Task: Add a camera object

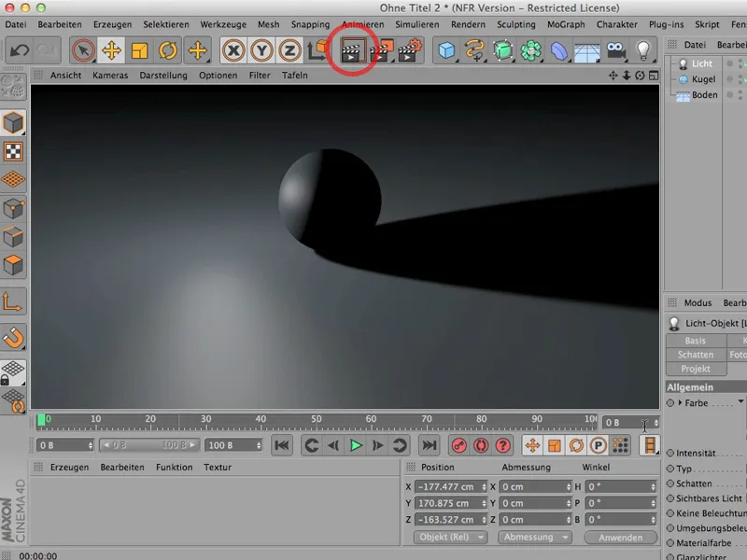Action: (615, 50)
